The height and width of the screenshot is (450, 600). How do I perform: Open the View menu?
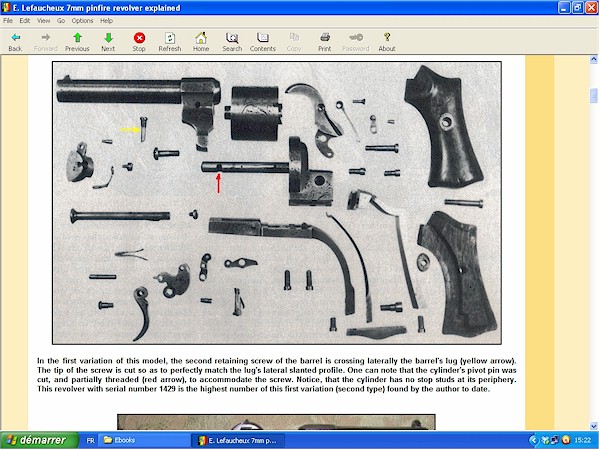pyautogui.click(x=43, y=21)
